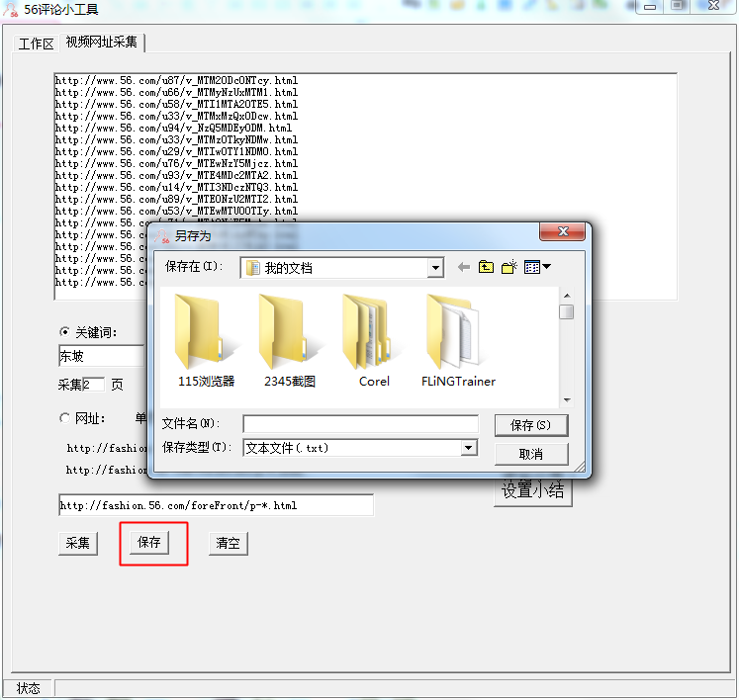Select the FLiNGTrainer folder

tap(458, 340)
